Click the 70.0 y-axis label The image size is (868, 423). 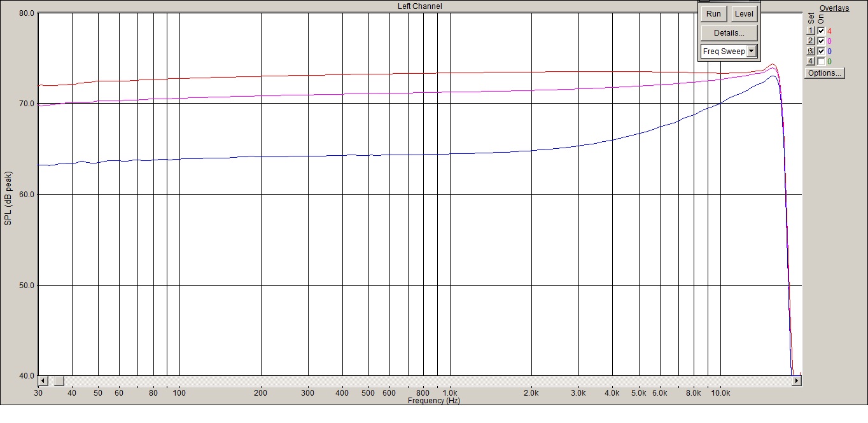(26, 103)
